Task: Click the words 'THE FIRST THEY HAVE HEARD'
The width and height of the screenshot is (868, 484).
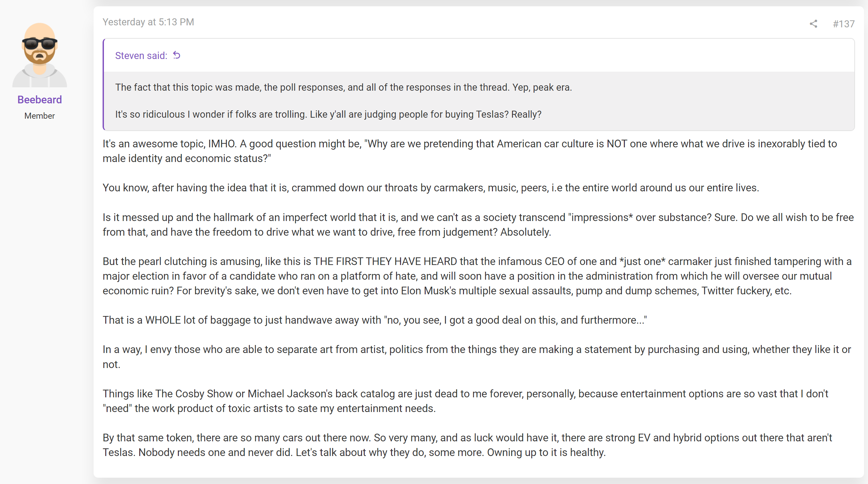Action: [x=385, y=261]
